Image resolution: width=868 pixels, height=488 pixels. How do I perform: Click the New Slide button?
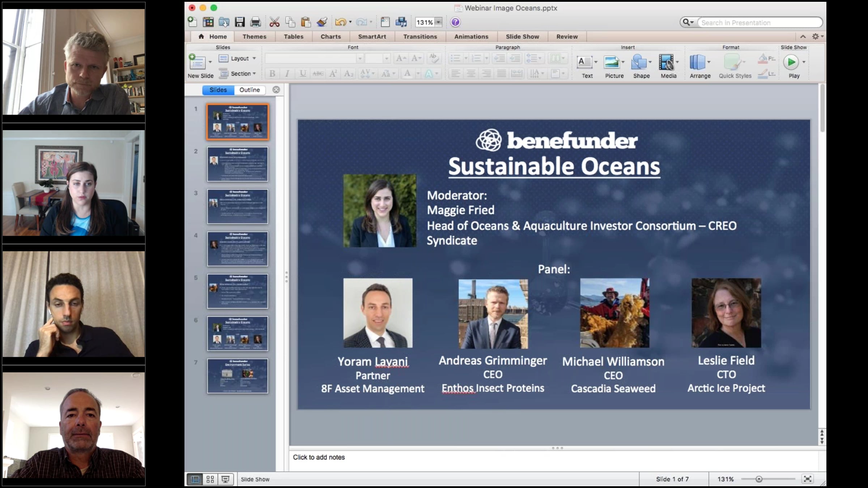tap(197, 64)
